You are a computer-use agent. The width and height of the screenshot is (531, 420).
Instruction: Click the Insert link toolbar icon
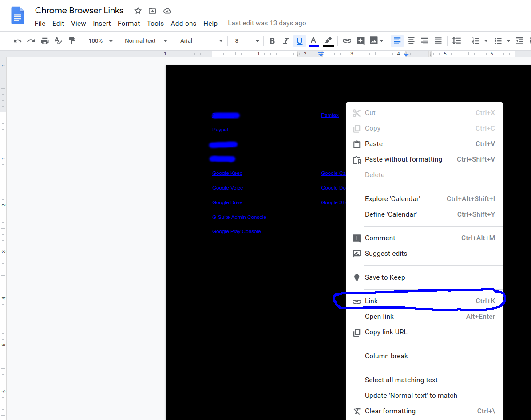pyautogui.click(x=347, y=41)
